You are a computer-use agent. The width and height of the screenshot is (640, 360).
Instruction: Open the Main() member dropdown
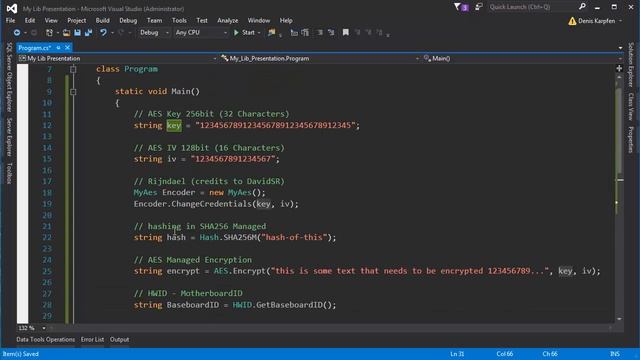pyautogui.click(x=522, y=58)
